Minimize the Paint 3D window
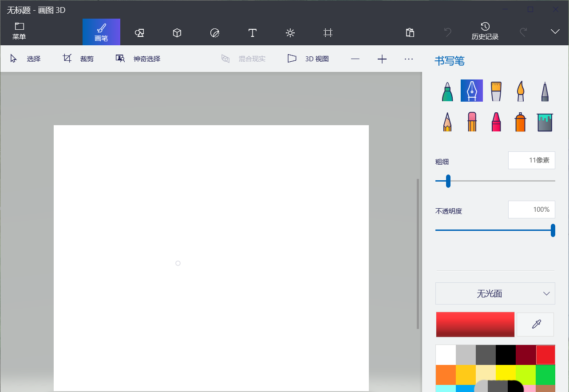Screen dimensions: 569x392 [505, 9]
